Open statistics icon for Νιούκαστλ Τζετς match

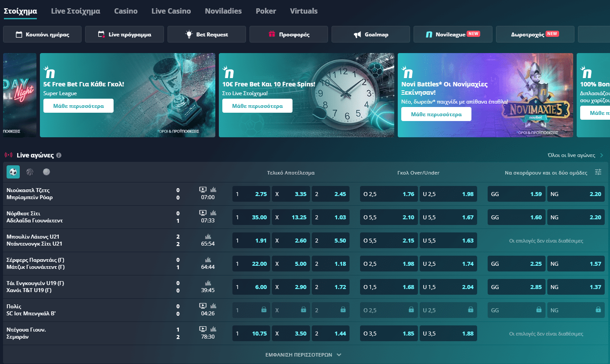point(214,190)
